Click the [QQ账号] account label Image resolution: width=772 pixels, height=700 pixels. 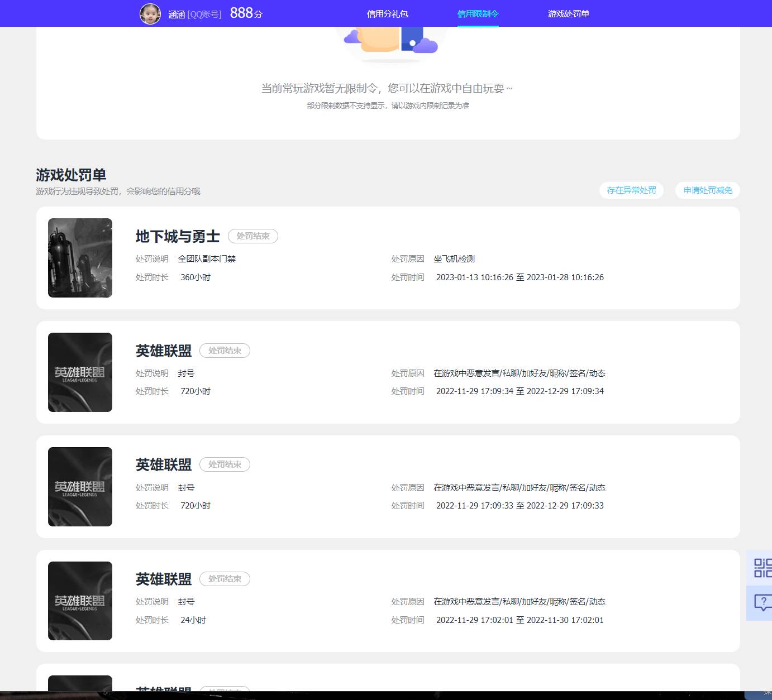(204, 15)
